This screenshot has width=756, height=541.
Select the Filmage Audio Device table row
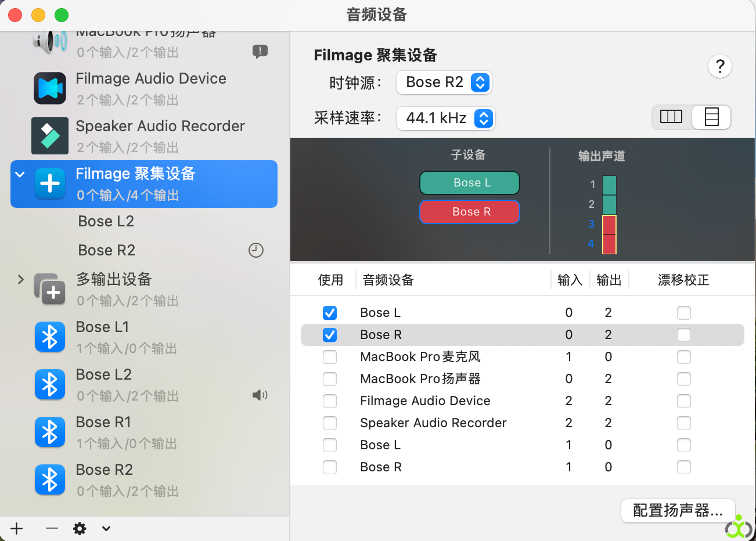(x=523, y=401)
